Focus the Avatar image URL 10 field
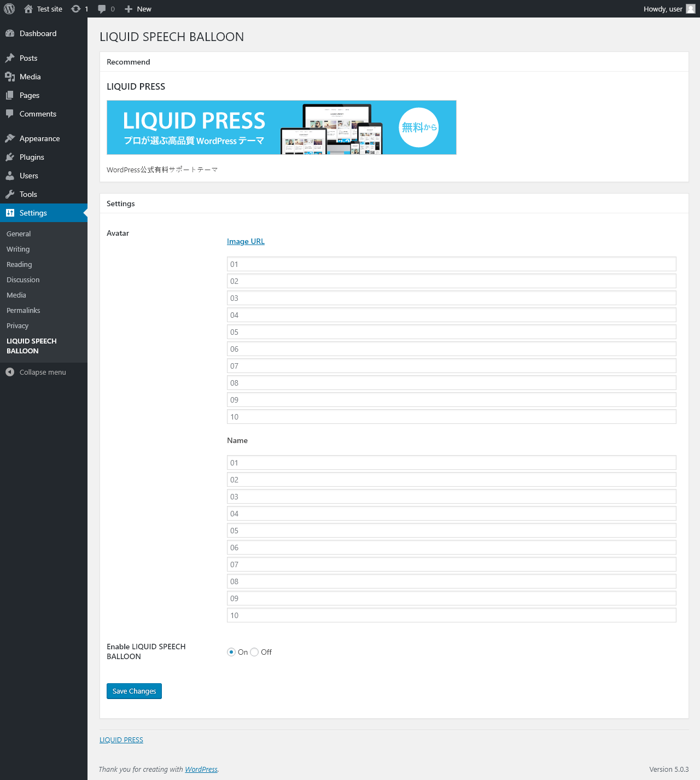Screen dimensions: 700x780 click(452, 417)
